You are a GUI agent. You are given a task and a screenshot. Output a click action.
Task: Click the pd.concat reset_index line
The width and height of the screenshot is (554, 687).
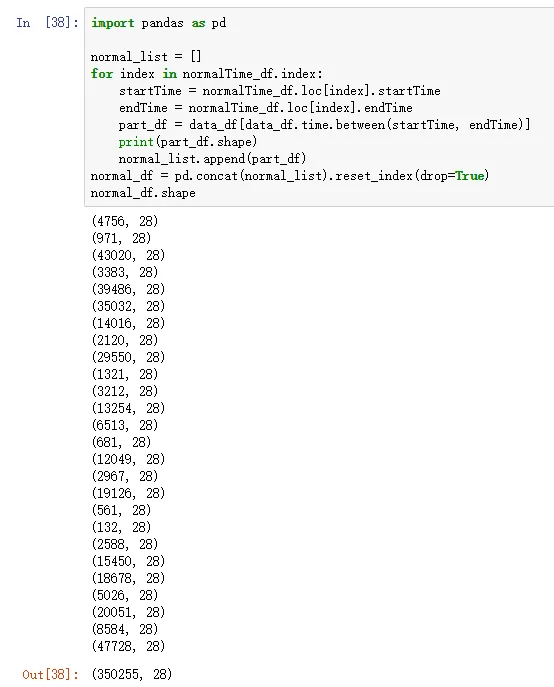pos(290,176)
